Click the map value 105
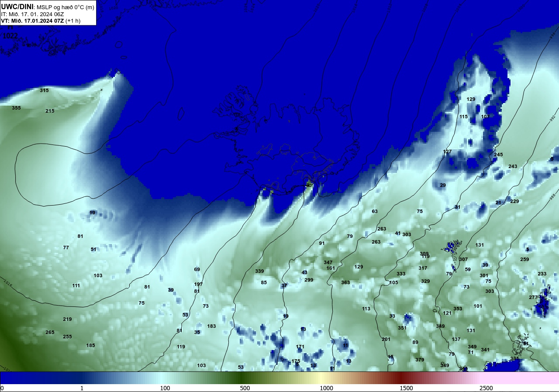 tap(393, 282)
